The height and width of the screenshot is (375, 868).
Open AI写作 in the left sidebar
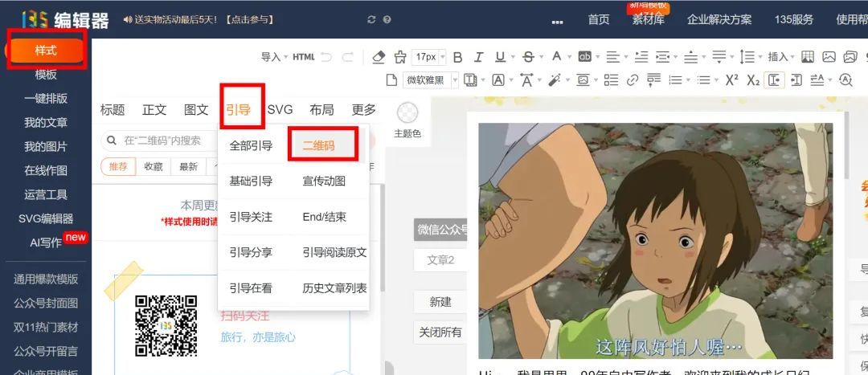point(46,243)
